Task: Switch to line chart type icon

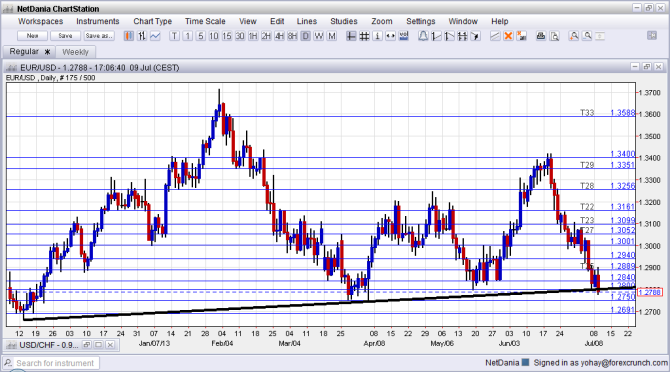Action: pyautogui.click(x=155, y=36)
